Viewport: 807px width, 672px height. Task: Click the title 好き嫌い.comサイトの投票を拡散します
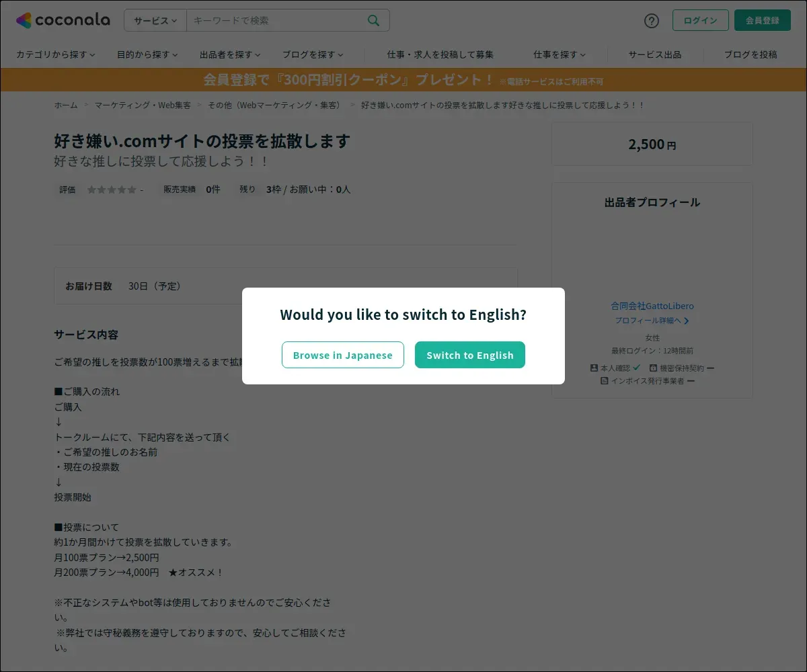point(202,141)
